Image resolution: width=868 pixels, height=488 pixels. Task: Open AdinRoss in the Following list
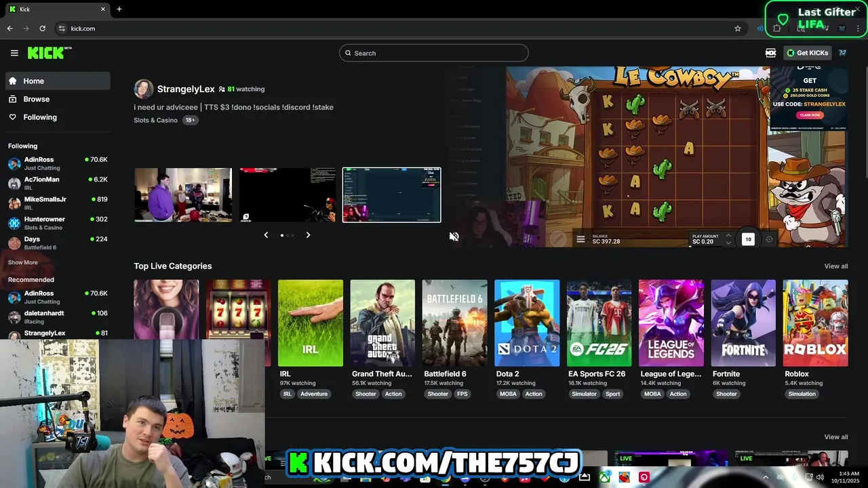point(58,163)
